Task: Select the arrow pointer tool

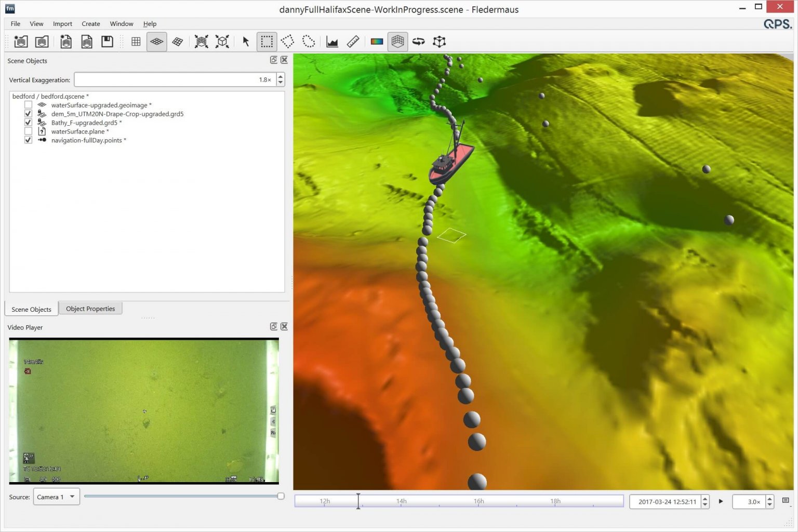Action: tap(246, 42)
